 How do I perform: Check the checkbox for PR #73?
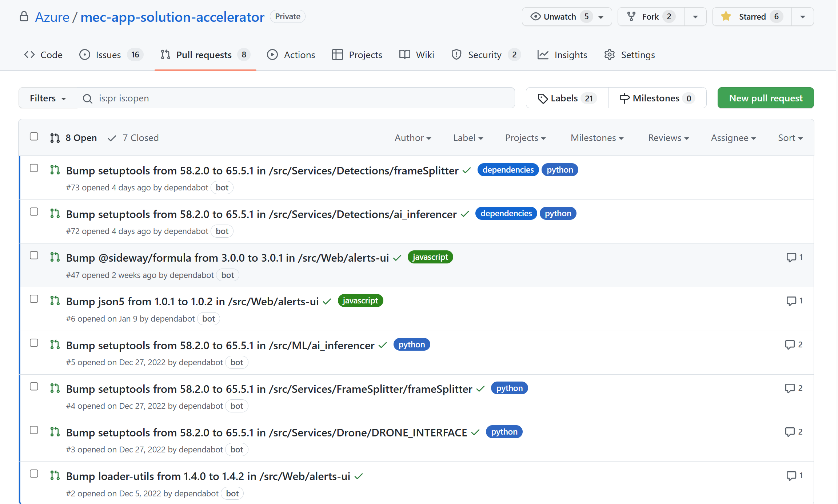click(x=34, y=168)
